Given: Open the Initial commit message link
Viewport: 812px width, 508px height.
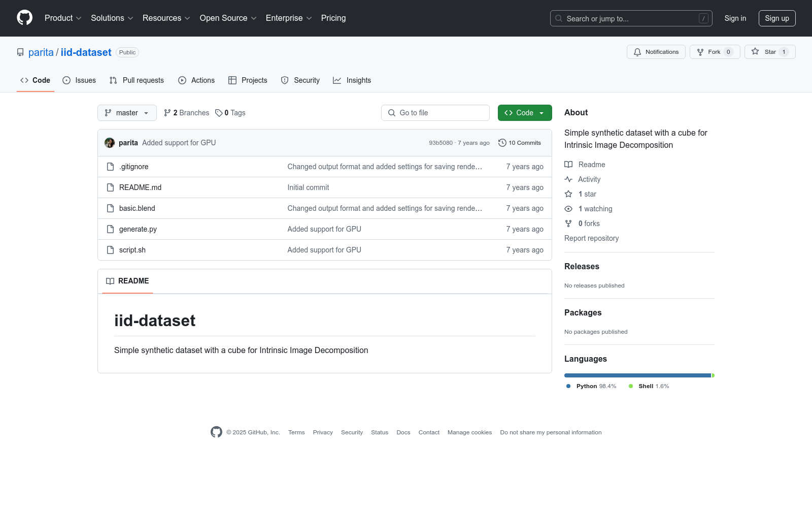Looking at the screenshot, I should [308, 187].
